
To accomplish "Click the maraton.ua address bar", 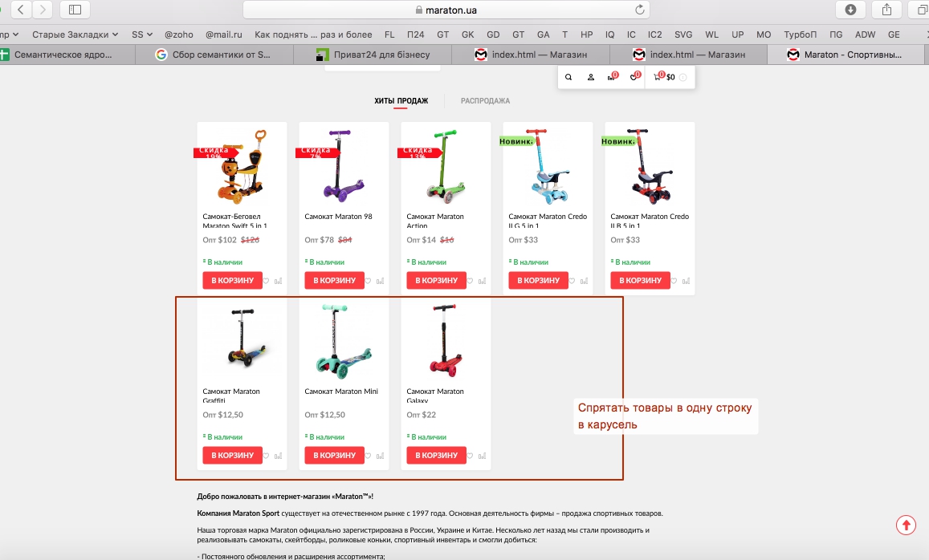I will (x=446, y=10).
